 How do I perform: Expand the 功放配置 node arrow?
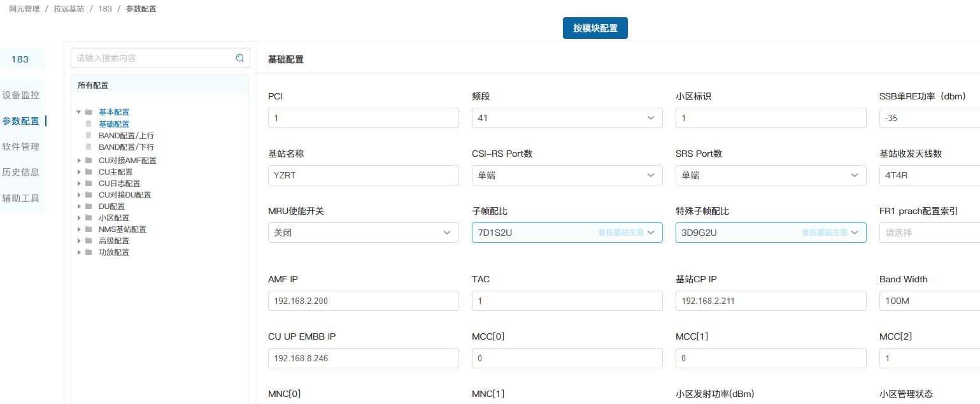79,252
